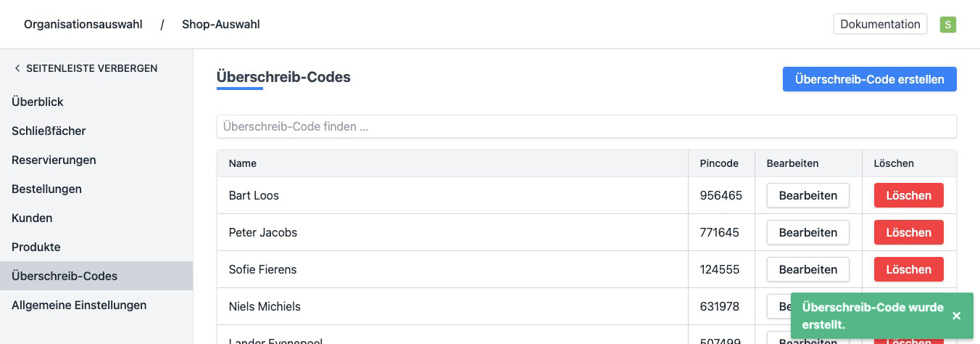The height and width of the screenshot is (344, 980).
Task: Focus the Überschreib-Code finden search field
Action: tap(586, 126)
